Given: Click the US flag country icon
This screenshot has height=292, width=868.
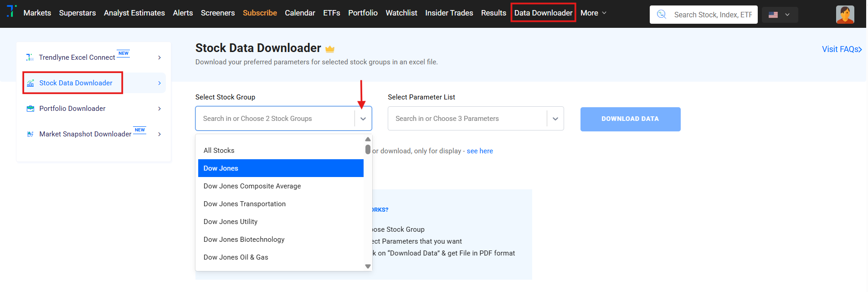Looking at the screenshot, I should [773, 15].
